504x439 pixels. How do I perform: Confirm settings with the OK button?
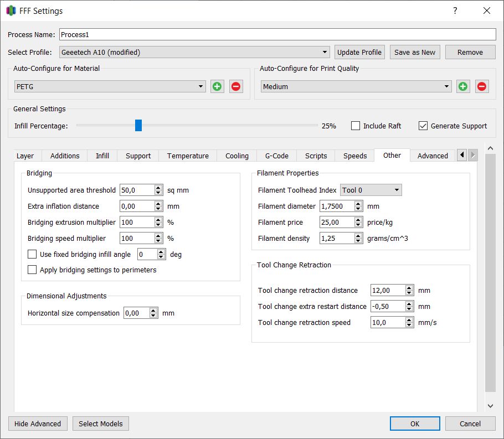click(x=415, y=423)
